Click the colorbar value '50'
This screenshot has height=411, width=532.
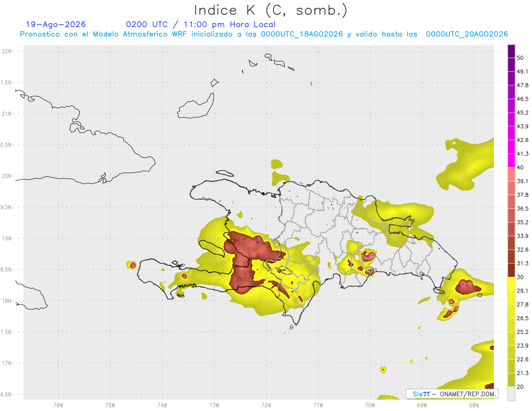pos(520,58)
